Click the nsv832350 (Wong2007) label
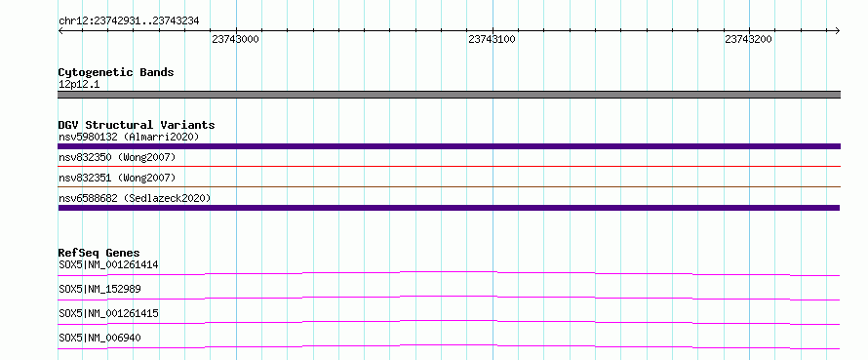Image resolution: width=868 pixels, height=360 pixels. [117, 157]
